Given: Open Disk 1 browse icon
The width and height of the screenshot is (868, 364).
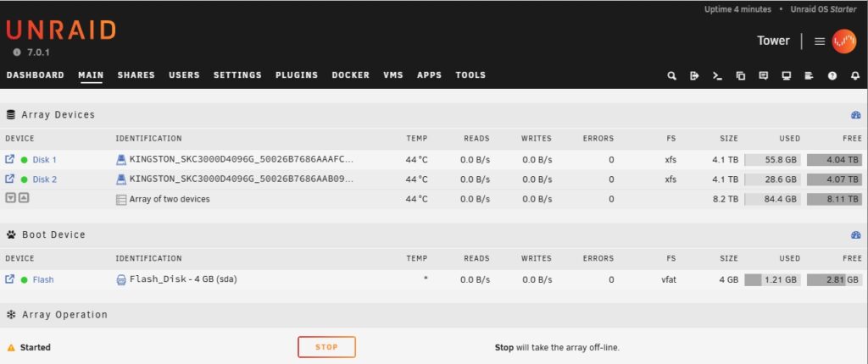Looking at the screenshot, I should click(x=10, y=159).
